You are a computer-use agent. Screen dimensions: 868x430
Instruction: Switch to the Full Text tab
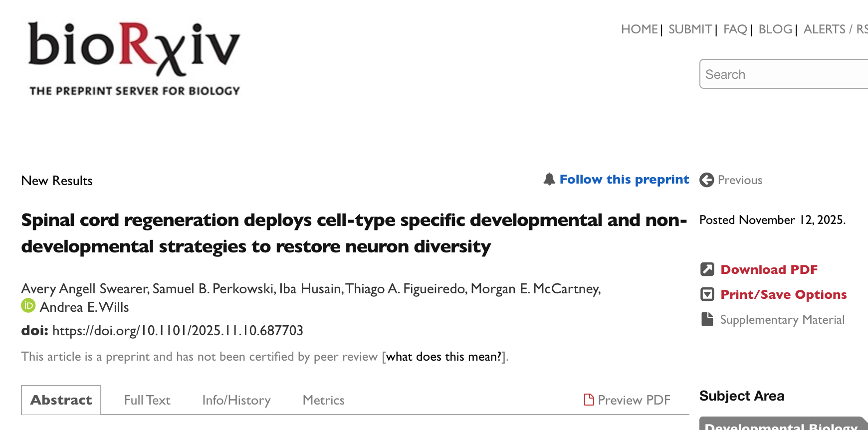(147, 400)
